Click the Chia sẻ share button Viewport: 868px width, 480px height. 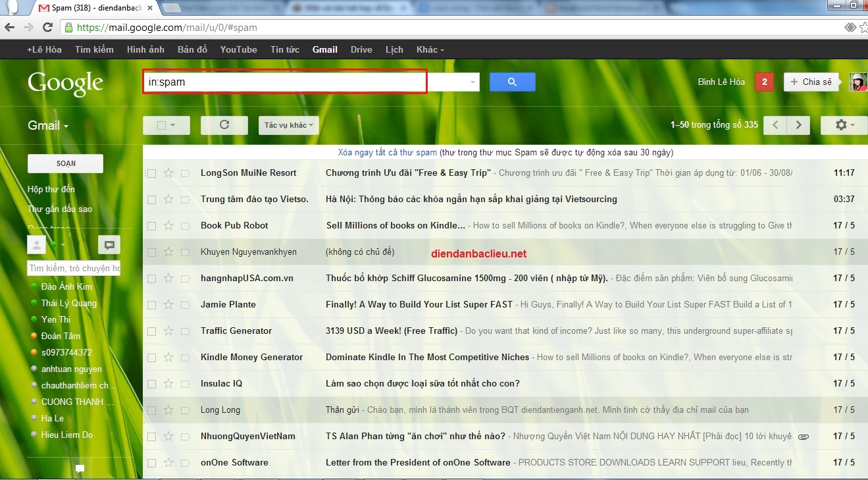[811, 82]
